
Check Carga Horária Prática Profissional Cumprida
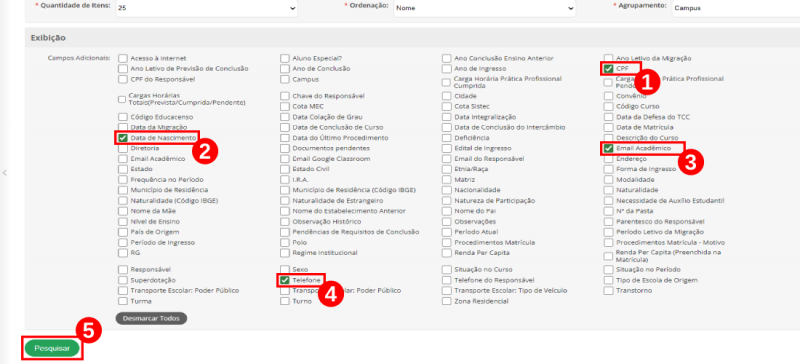click(x=446, y=82)
